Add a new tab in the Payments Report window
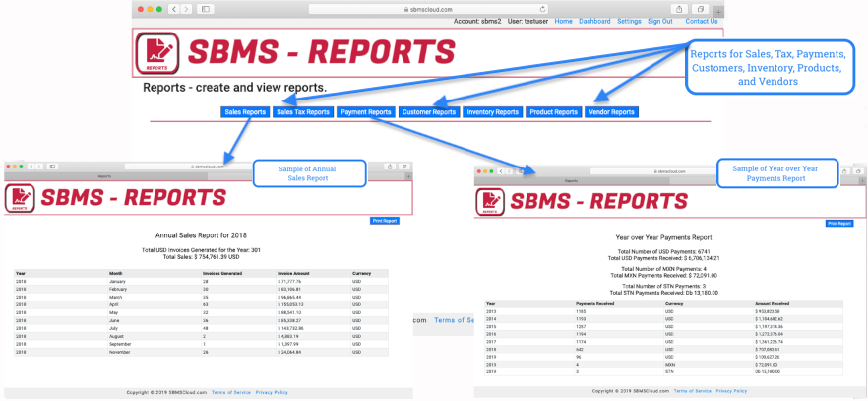The image size is (868, 401). tap(862, 181)
